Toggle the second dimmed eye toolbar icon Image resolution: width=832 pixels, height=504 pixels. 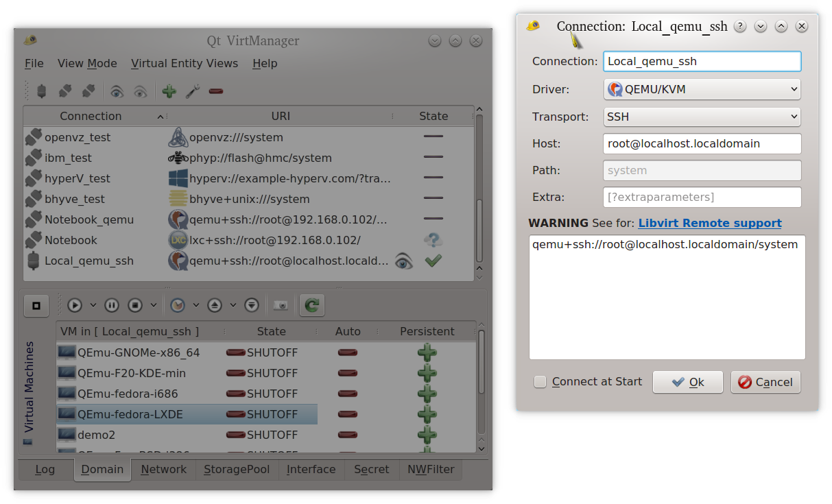pyautogui.click(x=141, y=91)
